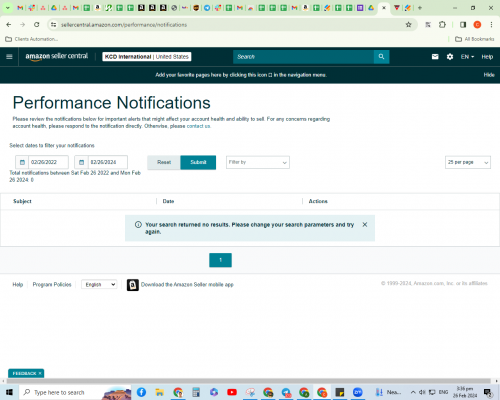Open Chrome extensions puzzle icon
500x400 pixels.
point(442,25)
